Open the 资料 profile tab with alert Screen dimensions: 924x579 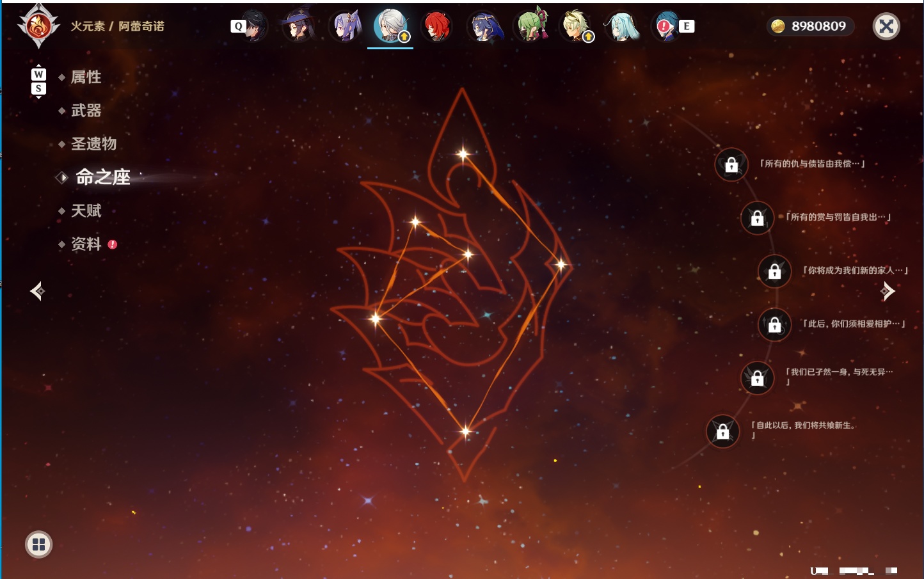87,244
